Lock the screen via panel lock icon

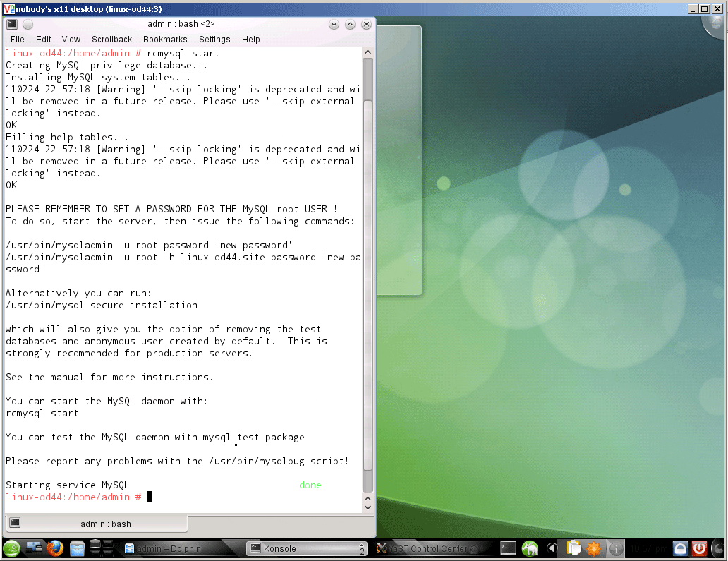680,549
